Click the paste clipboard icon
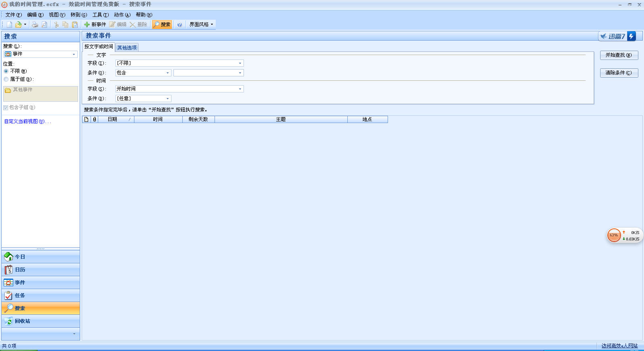 [x=75, y=25]
